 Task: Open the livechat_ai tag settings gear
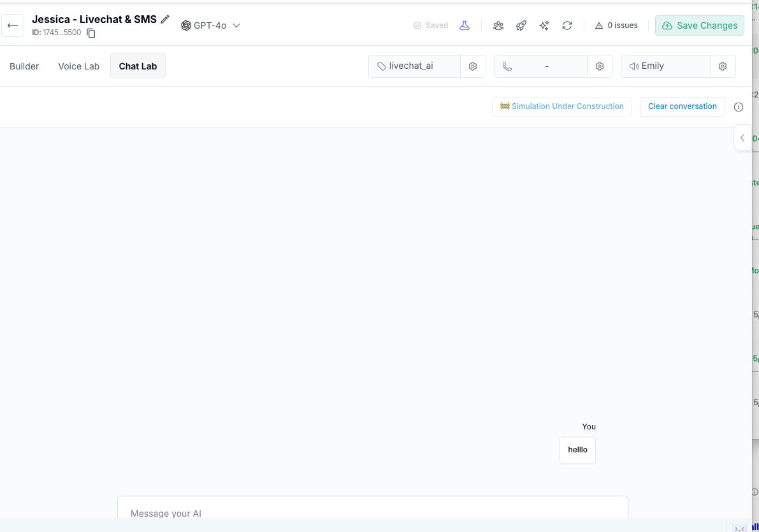point(473,66)
